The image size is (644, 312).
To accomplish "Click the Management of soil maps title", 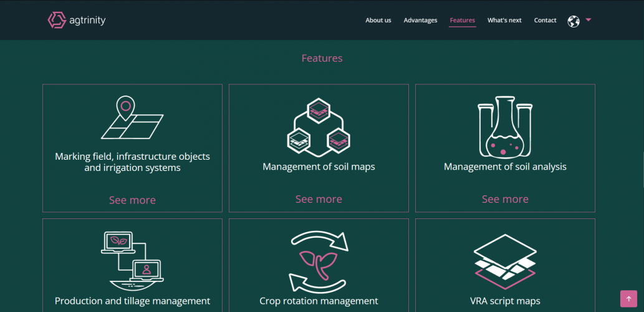I will coord(319,167).
